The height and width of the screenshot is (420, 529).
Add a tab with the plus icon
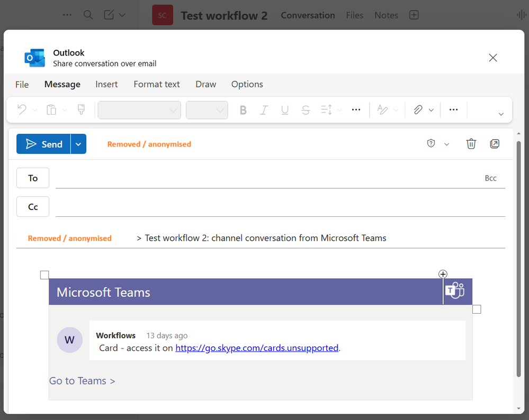tap(414, 15)
